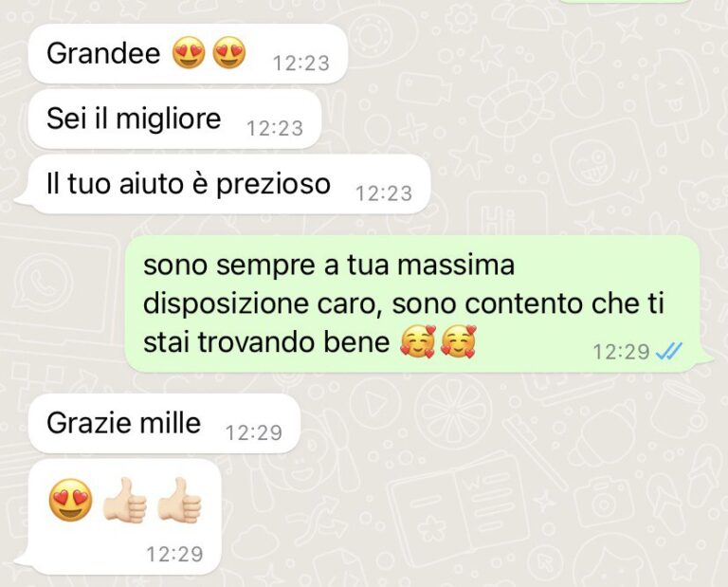Click the 12:29 timestamp in green bubble
Screen dimensions: 728x587
tap(622, 352)
